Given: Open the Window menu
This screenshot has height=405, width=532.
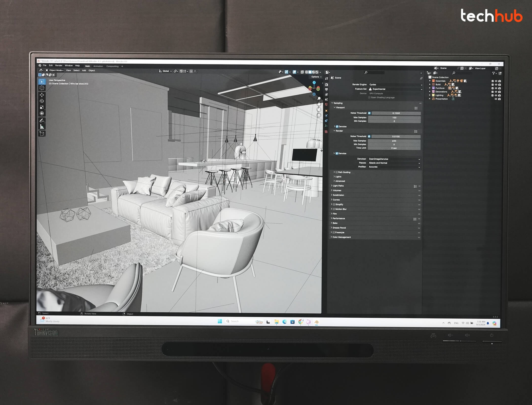Looking at the screenshot, I should pyautogui.click(x=69, y=65).
